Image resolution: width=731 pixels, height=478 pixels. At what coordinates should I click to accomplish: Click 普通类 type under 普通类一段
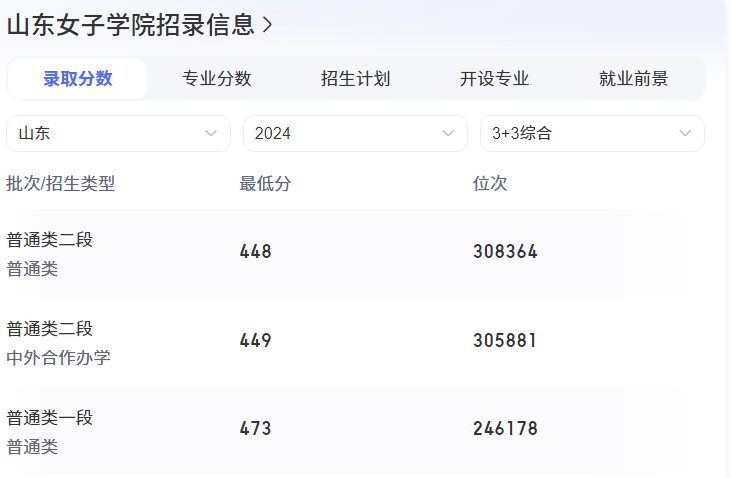[32, 447]
